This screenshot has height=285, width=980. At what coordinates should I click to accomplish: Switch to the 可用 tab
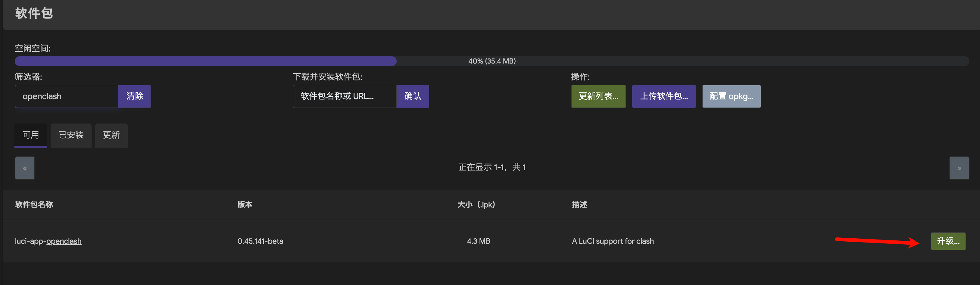pos(30,135)
